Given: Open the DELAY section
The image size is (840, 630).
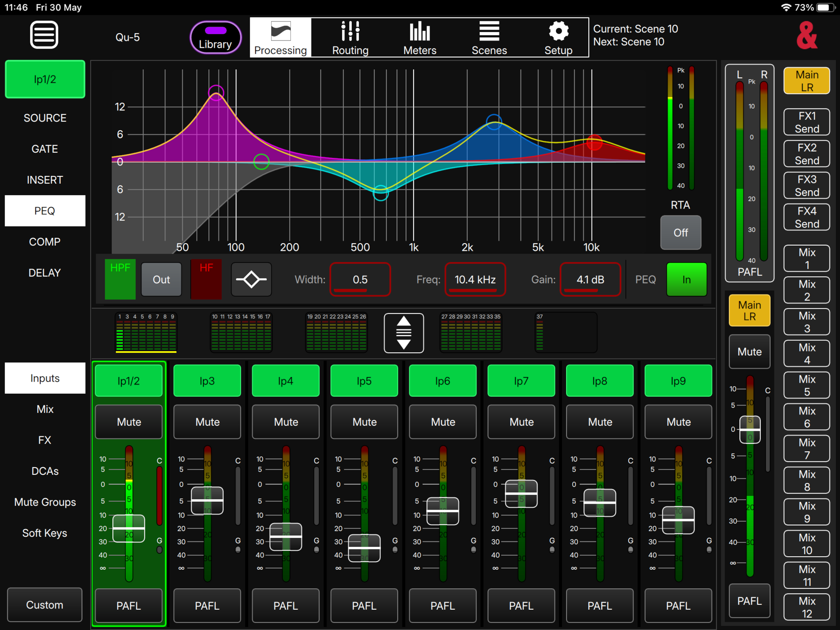Looking at the screenshot, I should tap(45, 273).
